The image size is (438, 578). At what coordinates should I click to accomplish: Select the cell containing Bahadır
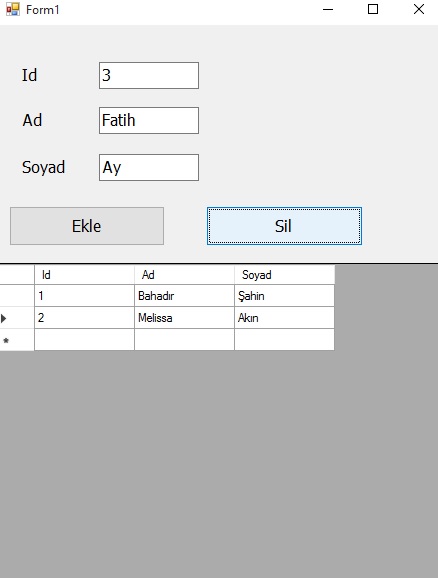click(184, 296)
